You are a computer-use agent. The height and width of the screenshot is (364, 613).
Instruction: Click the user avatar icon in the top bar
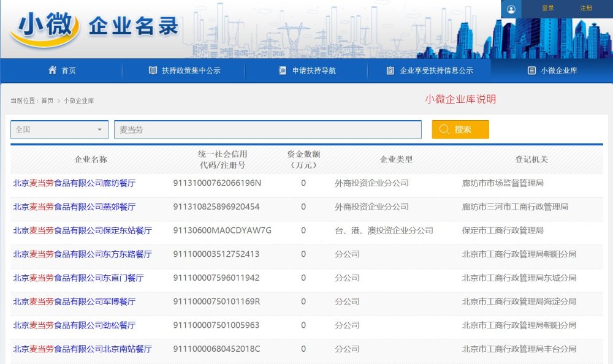511,9
